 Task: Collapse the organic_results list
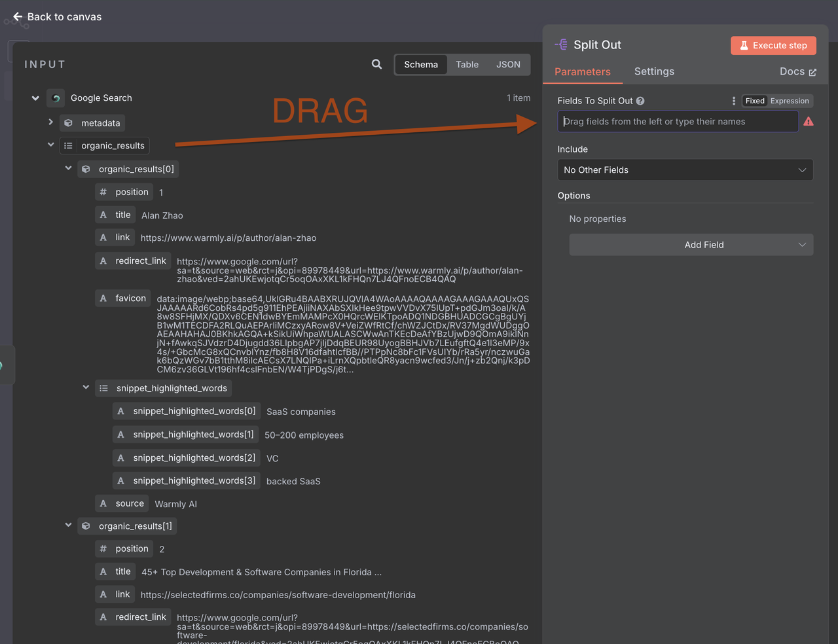50,145
